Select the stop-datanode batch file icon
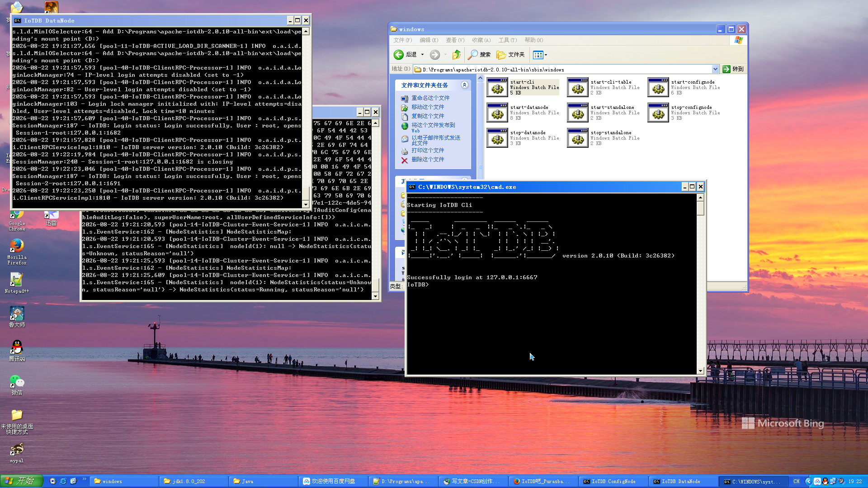The width and height of the screenshot is (868, 488). point(497,138)
